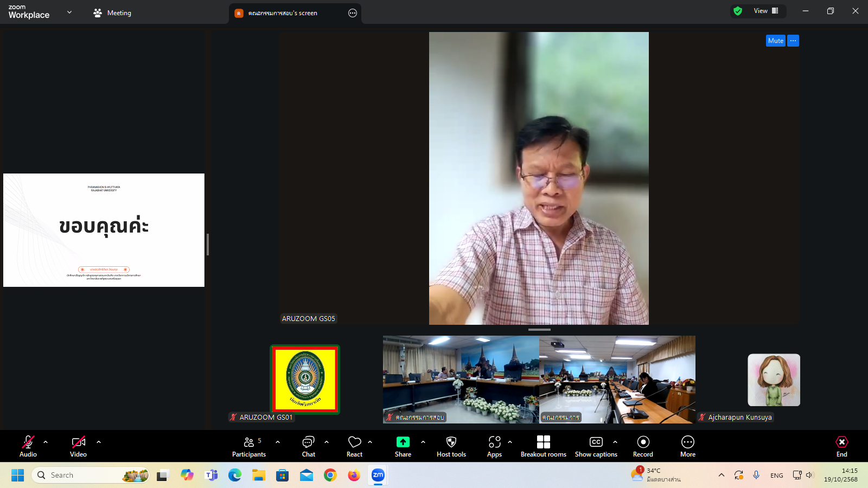Open Microsoft Edge from the taskbar
Screen dimensions: 868x488
point(234,476)
